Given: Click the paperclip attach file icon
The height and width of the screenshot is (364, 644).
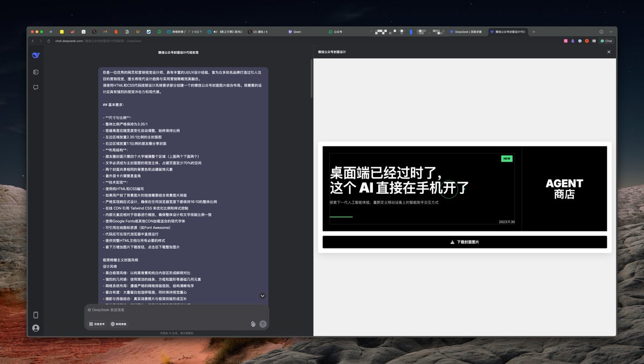Looking at the screenshot, I should tap(253, 324).
